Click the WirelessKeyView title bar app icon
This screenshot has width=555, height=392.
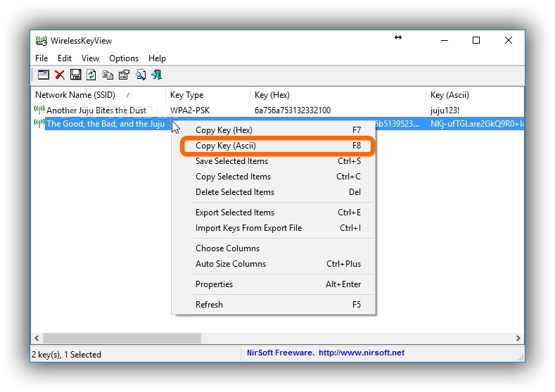42,41
